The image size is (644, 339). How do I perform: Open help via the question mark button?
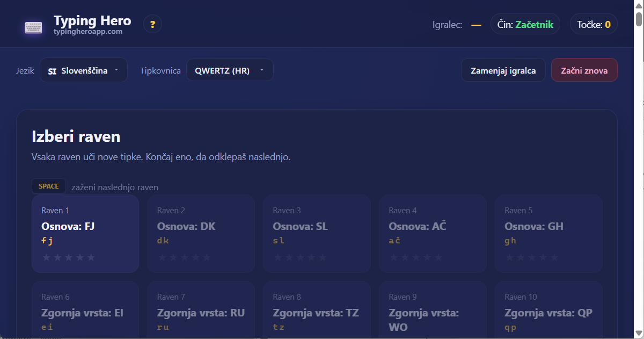[153, 24]
